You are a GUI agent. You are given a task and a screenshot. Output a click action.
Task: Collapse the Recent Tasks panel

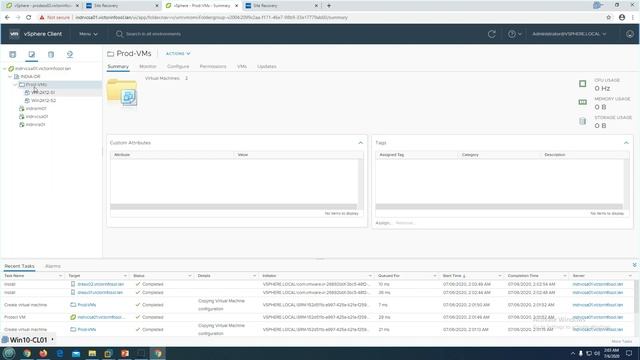click(634, 265)
